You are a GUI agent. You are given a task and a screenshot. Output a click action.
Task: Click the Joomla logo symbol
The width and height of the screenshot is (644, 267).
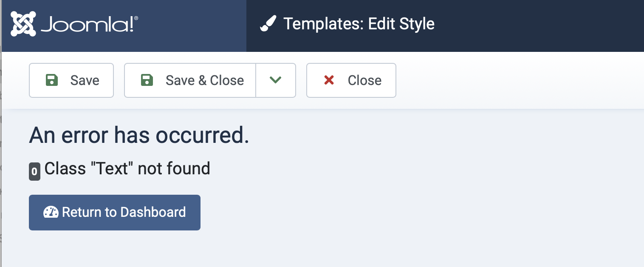tap(23, 24)
